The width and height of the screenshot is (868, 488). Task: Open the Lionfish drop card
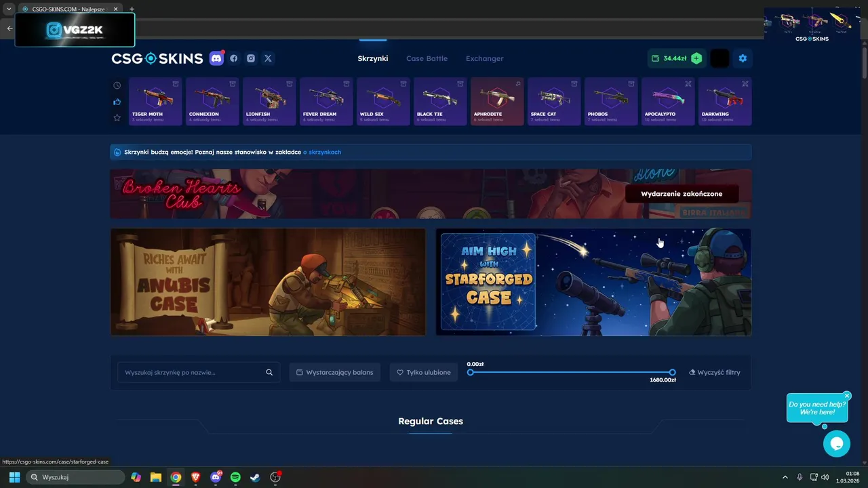pos(269,102)
